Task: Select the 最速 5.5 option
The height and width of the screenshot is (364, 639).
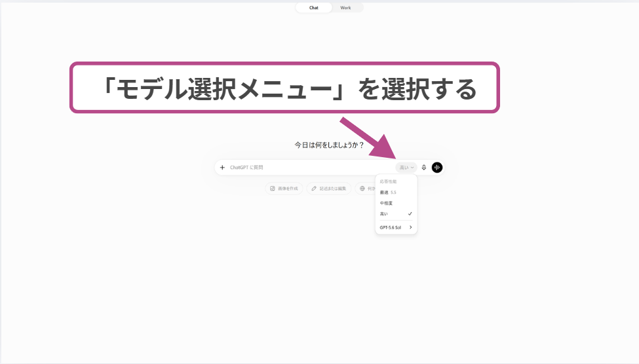Action: pos(396,192)
